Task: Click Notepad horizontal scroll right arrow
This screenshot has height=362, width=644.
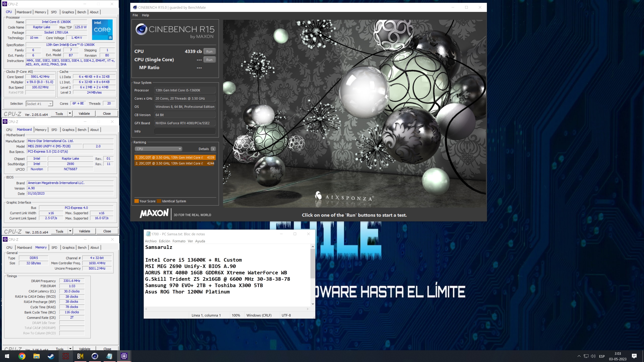Action: click(308, 309)
